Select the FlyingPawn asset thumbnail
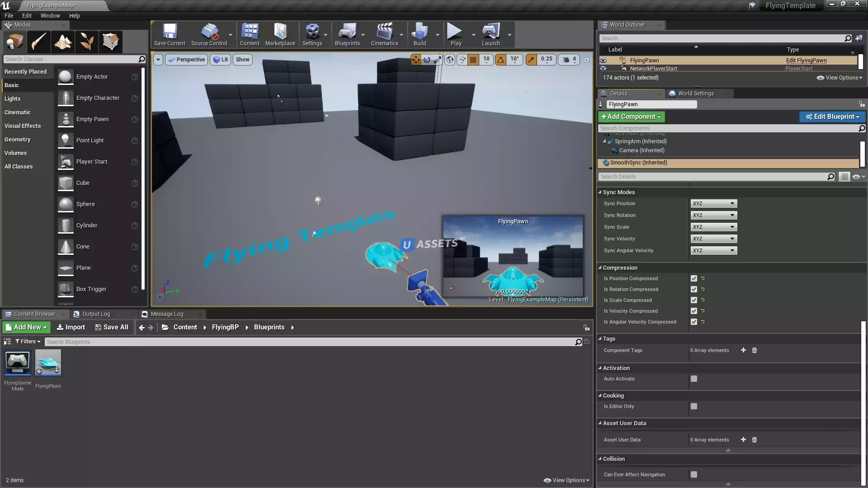Screen dimensions: 868x488 click(x=48, y=363)
